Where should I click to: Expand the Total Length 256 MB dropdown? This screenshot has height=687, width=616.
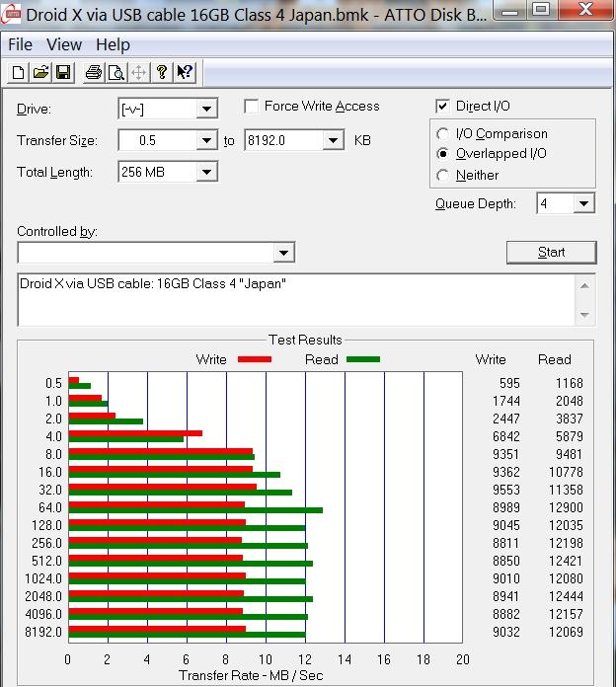206,172
